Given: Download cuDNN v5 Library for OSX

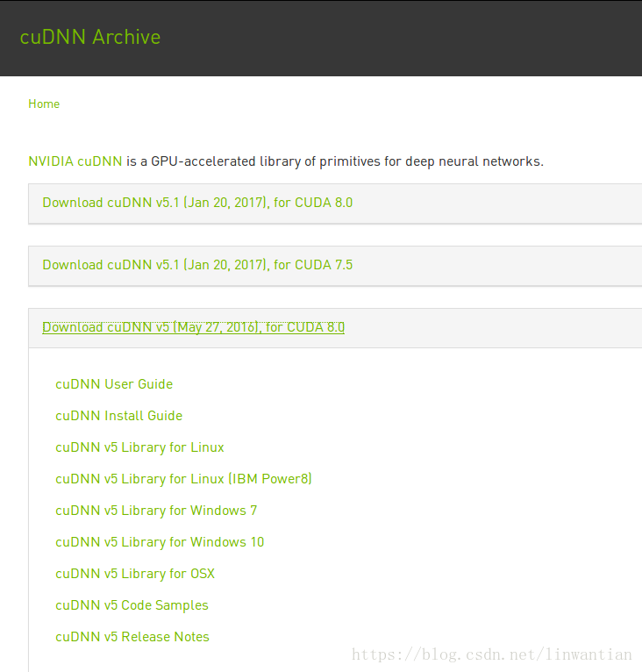Looking at the screenshot, I should (x=135, y=574).
